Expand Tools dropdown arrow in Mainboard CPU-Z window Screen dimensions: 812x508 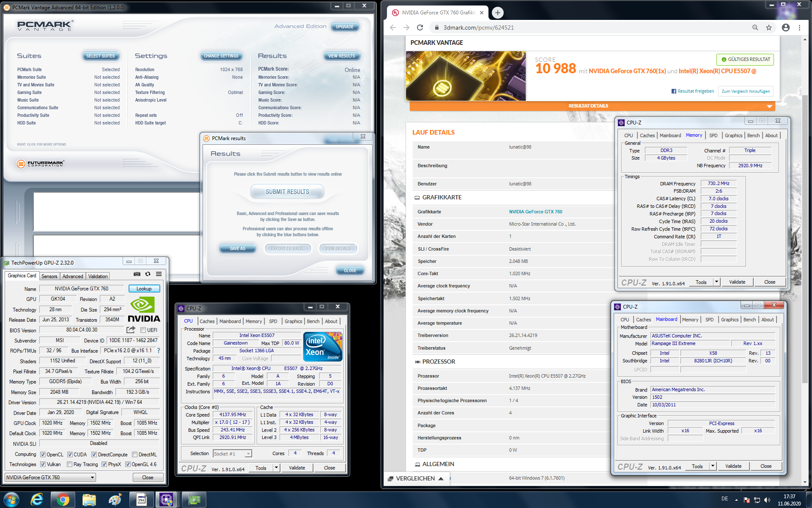713,466
